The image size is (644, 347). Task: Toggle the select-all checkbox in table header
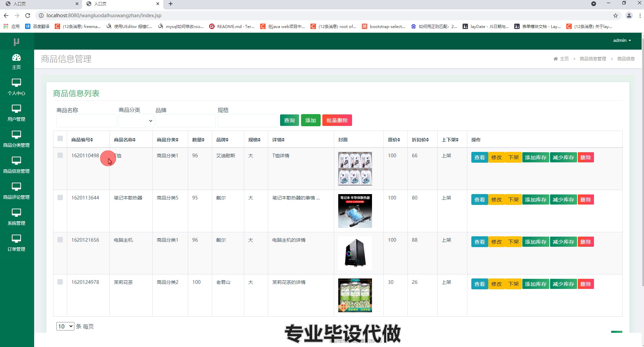[x=60, y=138]
